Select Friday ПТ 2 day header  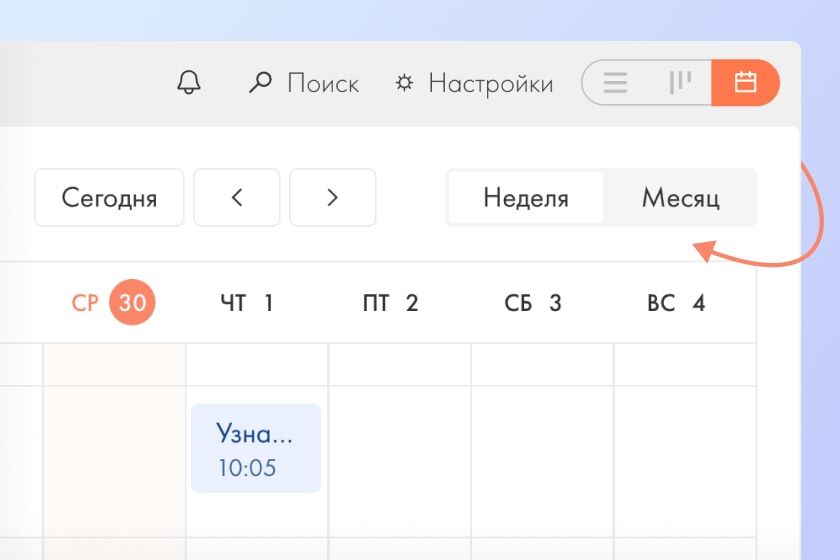pos(391,303)
